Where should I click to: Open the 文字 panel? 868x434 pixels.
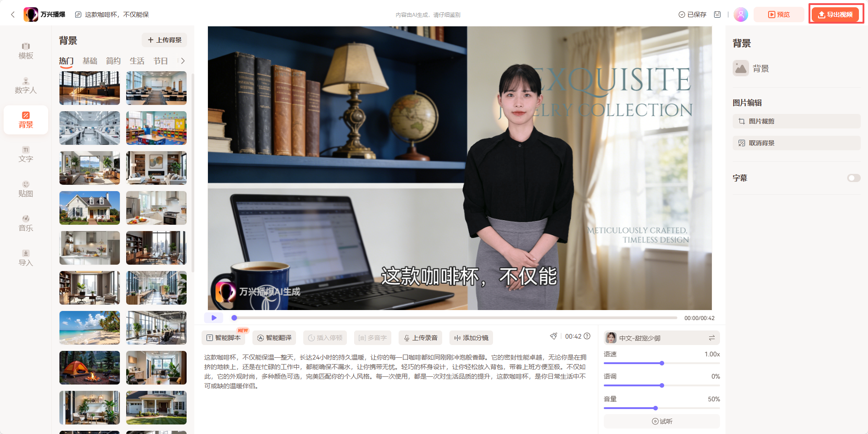click(26, 154)
